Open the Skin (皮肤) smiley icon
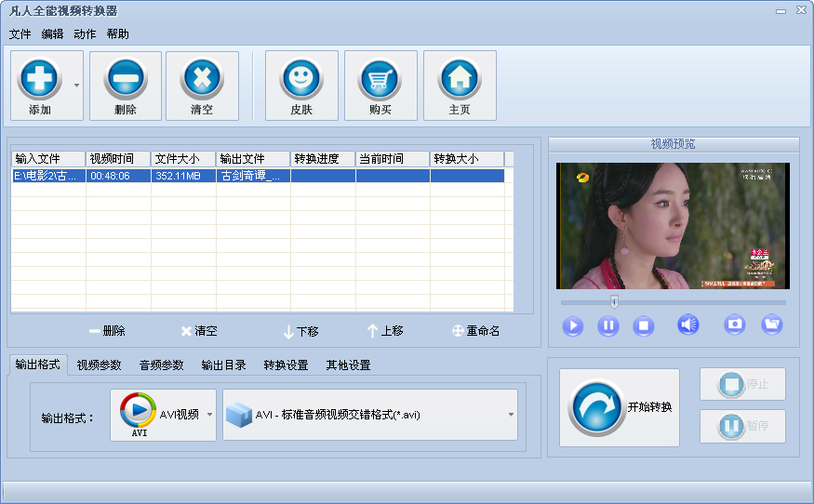 click(301, 78)
